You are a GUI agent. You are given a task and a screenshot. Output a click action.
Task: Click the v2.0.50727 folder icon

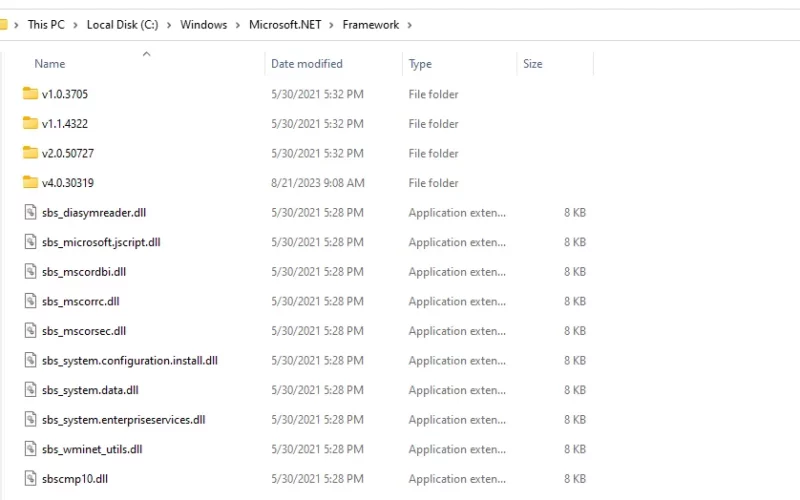(x=30, y=153)
